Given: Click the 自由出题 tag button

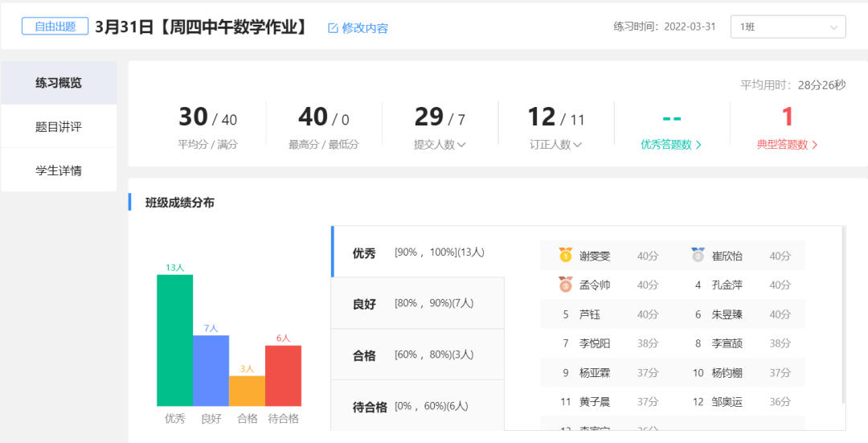Looking at the screenshot, I should tap(55, 27).
